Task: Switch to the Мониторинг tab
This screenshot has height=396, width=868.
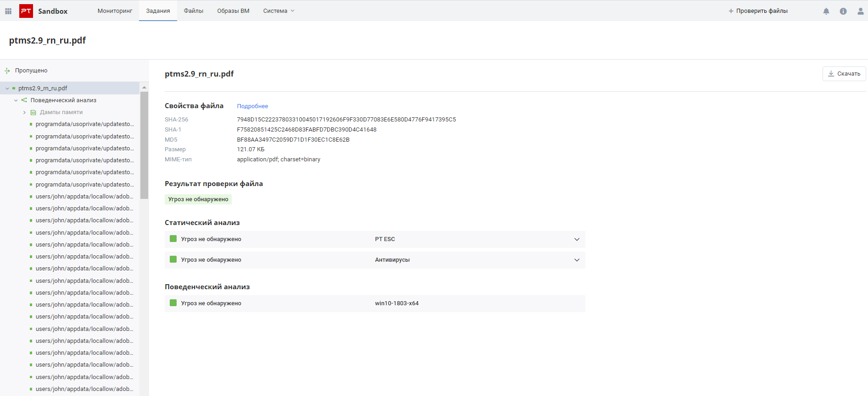Action: 115,11
